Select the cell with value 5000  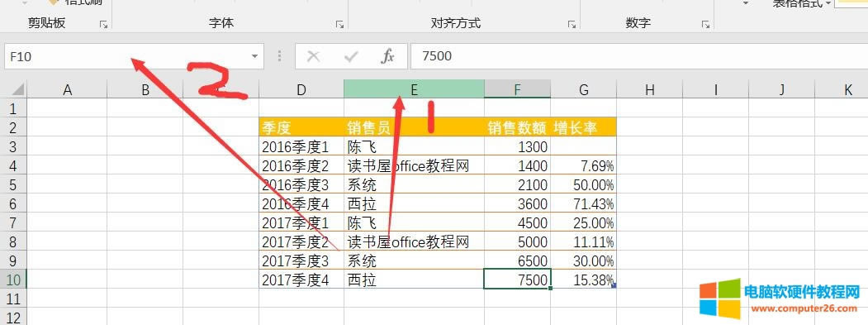tap(517, 241)
